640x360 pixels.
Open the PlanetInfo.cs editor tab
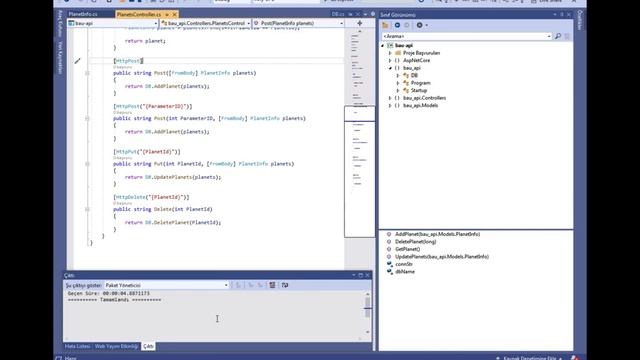point(83,14)
